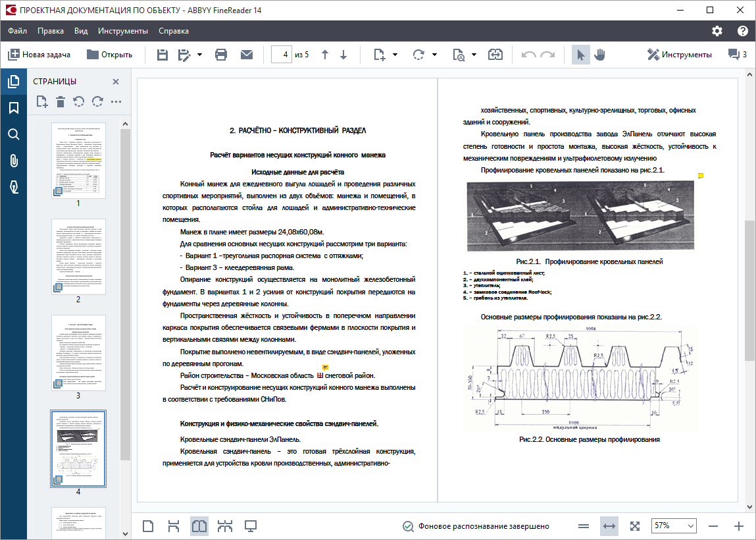The height and width of the screenshot is (540, 756).
Task: Open the Файл menu
Action: coord(17,31)
